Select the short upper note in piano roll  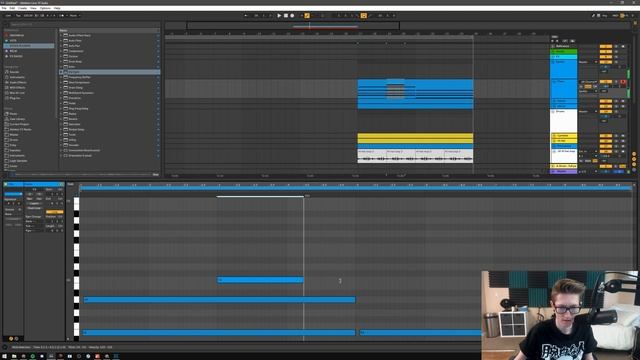point(260,280)
